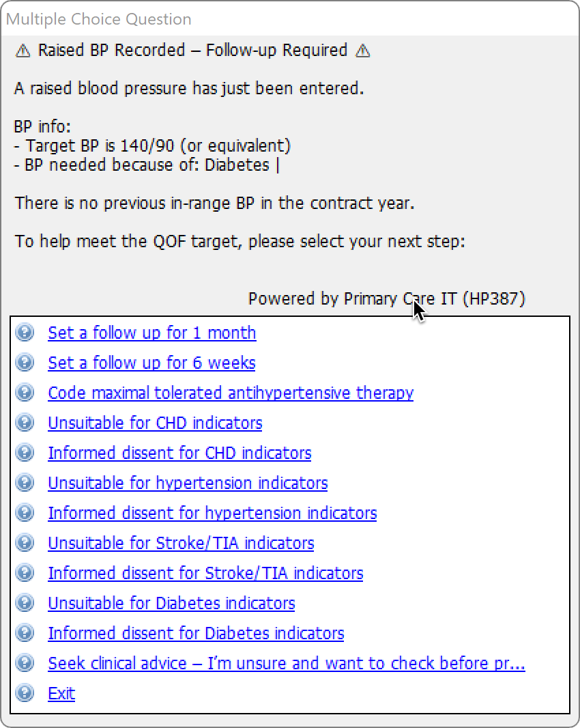This screenshot has width=580, height=728.
Task: Set a follow up for 1 month
Action: tap(151, 333)
